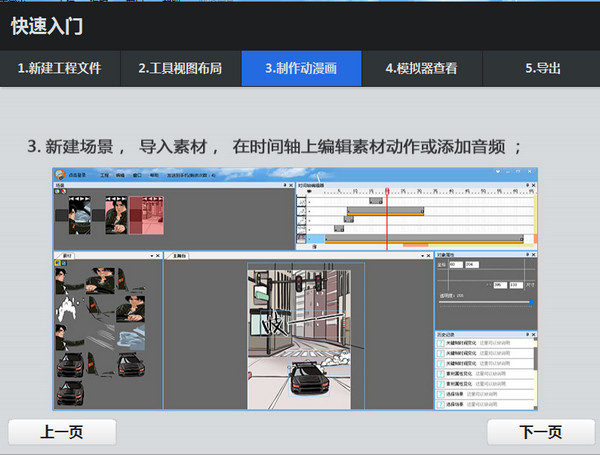This screenshot has width=600, height=455.
Task: Open the 2.工具视图布局 tab
Action: pos(180,69)
